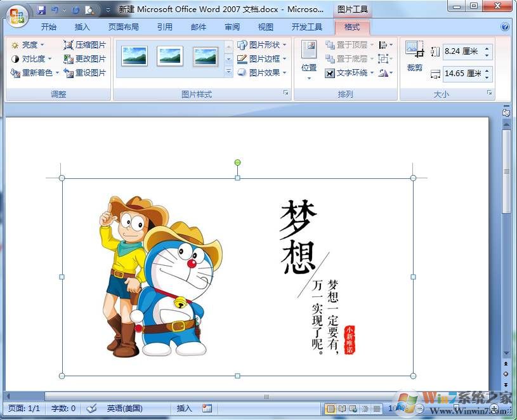517x420 pixels.
Task: Open the 开始 ribbon tab
Action: click(49, 27)
